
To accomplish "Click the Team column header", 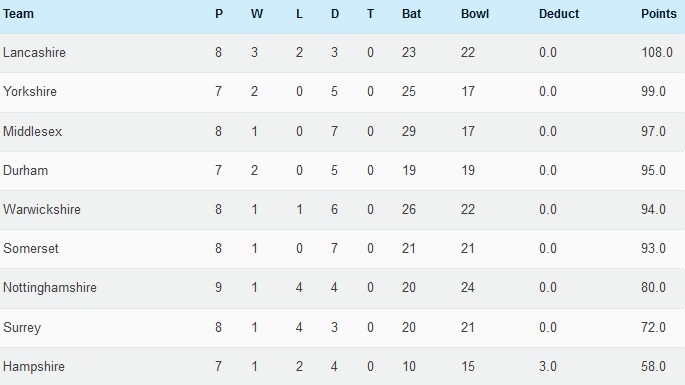I will pyautogui.click(x=18, y=14).
